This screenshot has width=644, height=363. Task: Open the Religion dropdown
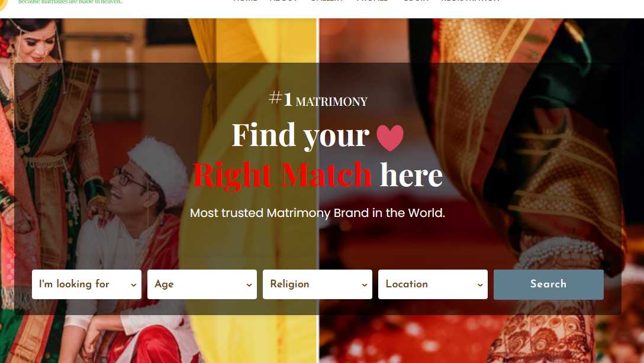coord(317,284)
